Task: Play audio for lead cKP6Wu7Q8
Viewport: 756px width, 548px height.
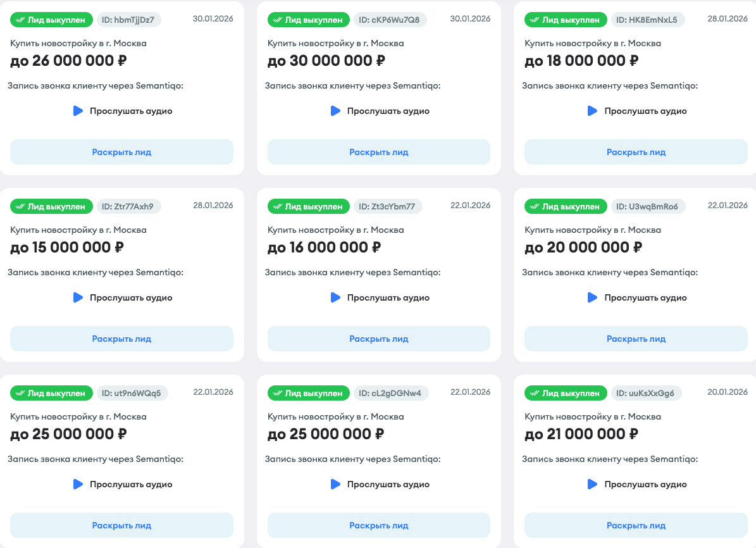Action: pos(335,111)
